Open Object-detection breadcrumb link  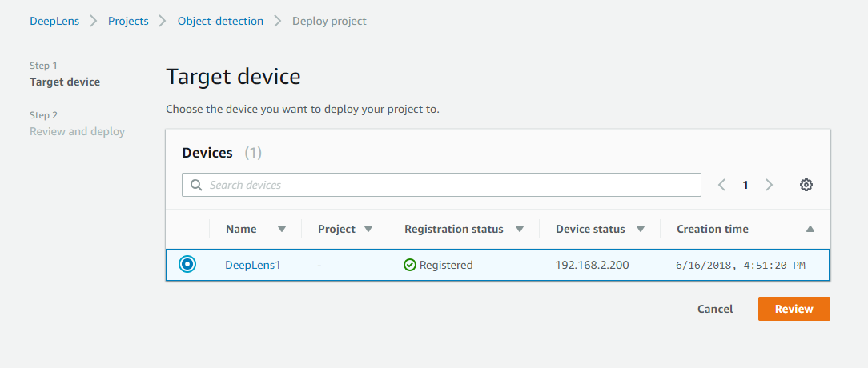(x=220, y=22)
